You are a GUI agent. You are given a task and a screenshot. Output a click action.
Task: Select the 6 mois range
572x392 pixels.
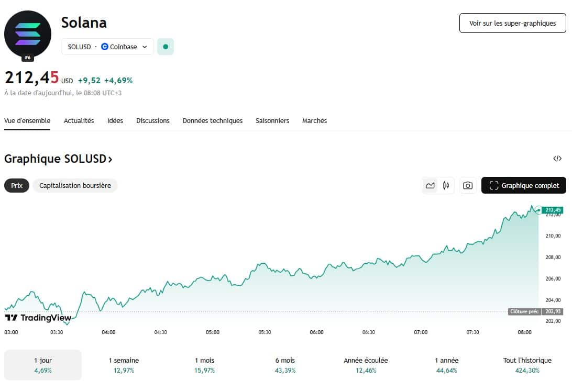[285, 365]
